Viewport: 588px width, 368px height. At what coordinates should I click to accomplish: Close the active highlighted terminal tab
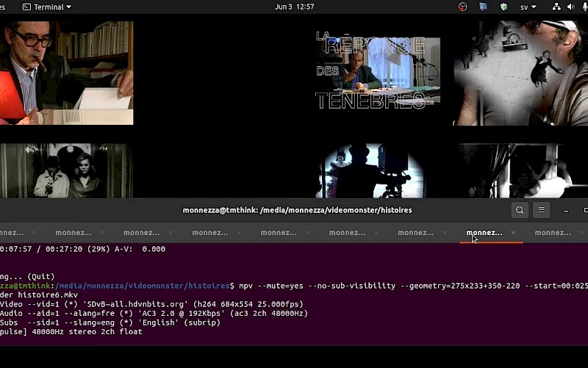pyautogui.click(x=513, y=233)
